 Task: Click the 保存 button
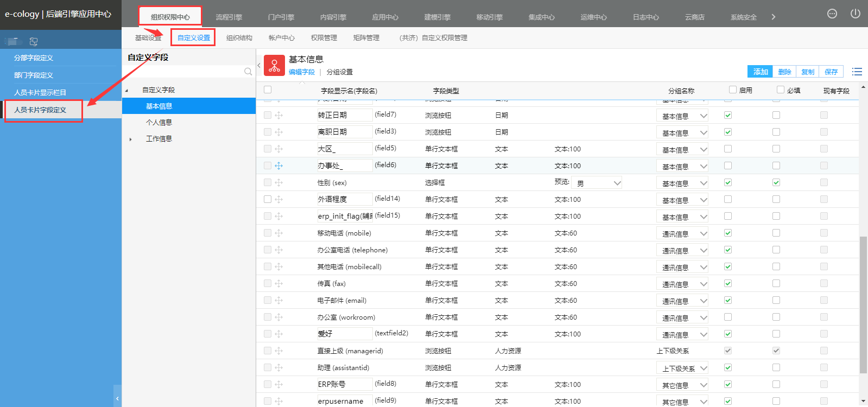tap(831, 72)
